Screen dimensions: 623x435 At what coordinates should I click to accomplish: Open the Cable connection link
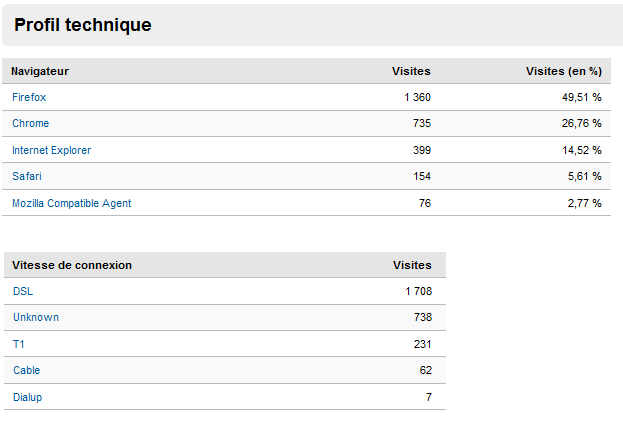point(27,370)
